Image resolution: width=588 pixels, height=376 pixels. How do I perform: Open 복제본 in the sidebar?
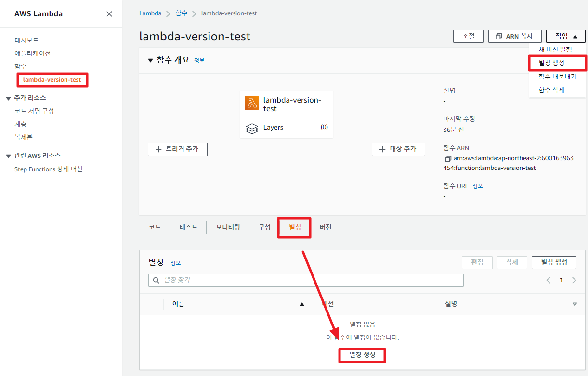point(24,137)
